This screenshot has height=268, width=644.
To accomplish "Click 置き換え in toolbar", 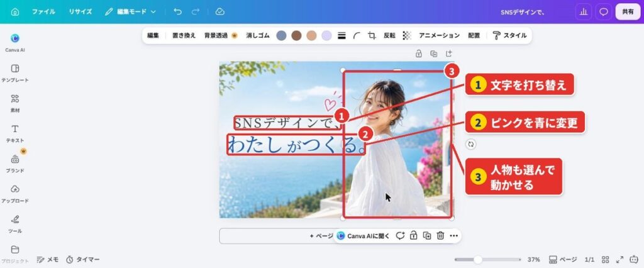I will [184, 36].
